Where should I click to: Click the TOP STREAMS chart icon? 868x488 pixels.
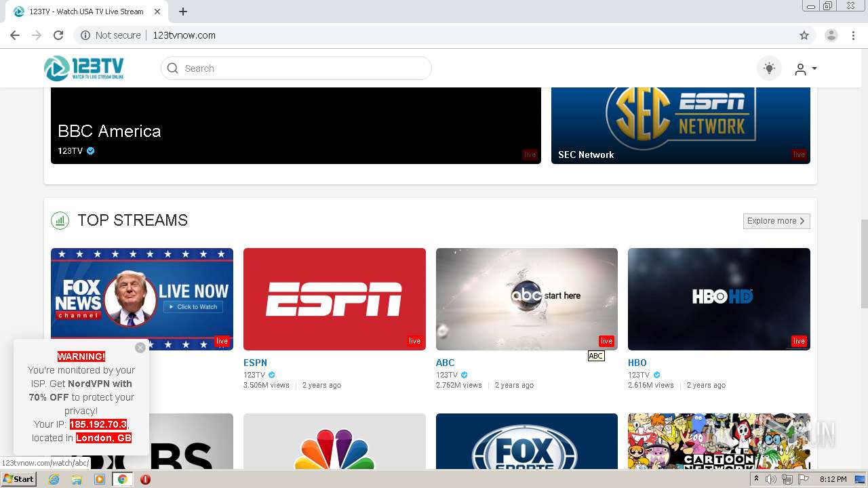[60, 220]
